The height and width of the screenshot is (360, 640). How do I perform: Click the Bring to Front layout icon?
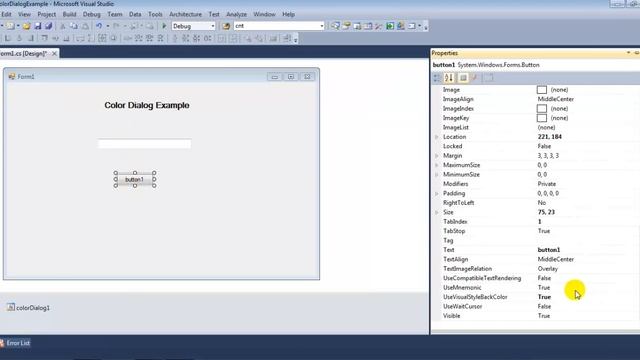248,38
